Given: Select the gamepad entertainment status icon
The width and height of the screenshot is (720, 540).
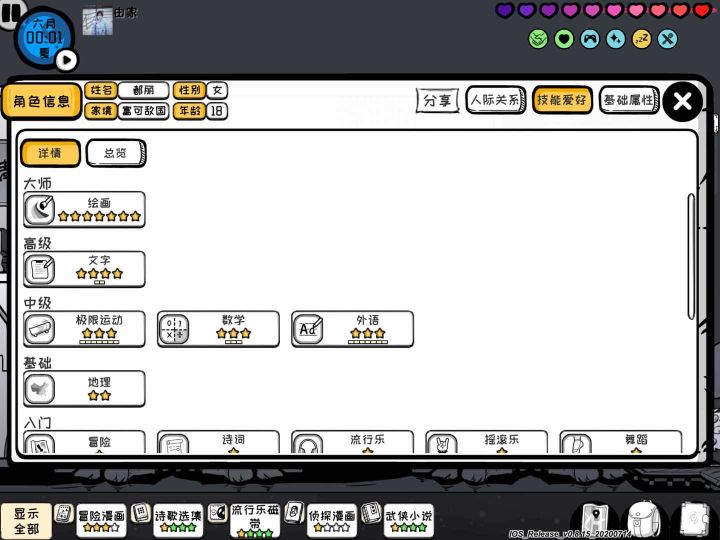Looking at the screenshot, I should [x=590, y=39].
